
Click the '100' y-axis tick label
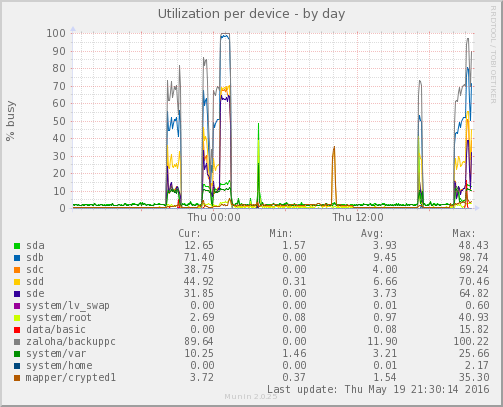56,33
